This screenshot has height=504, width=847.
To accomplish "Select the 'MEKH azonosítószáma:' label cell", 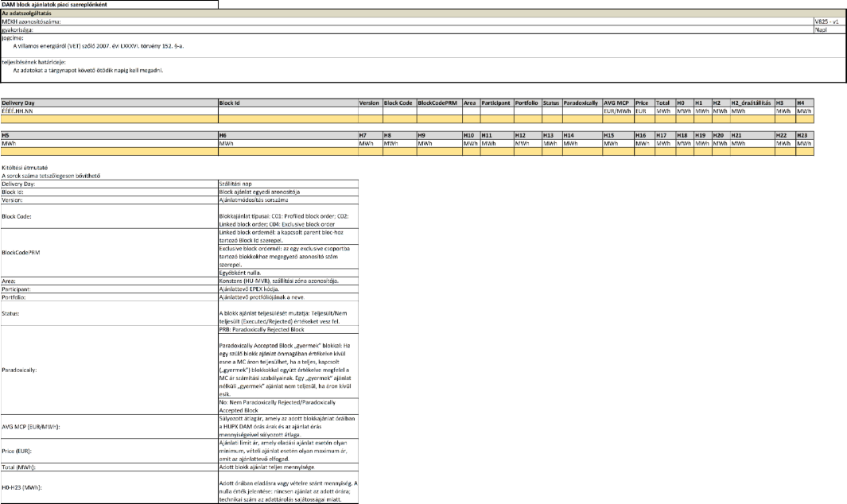I will pos(407,21).
